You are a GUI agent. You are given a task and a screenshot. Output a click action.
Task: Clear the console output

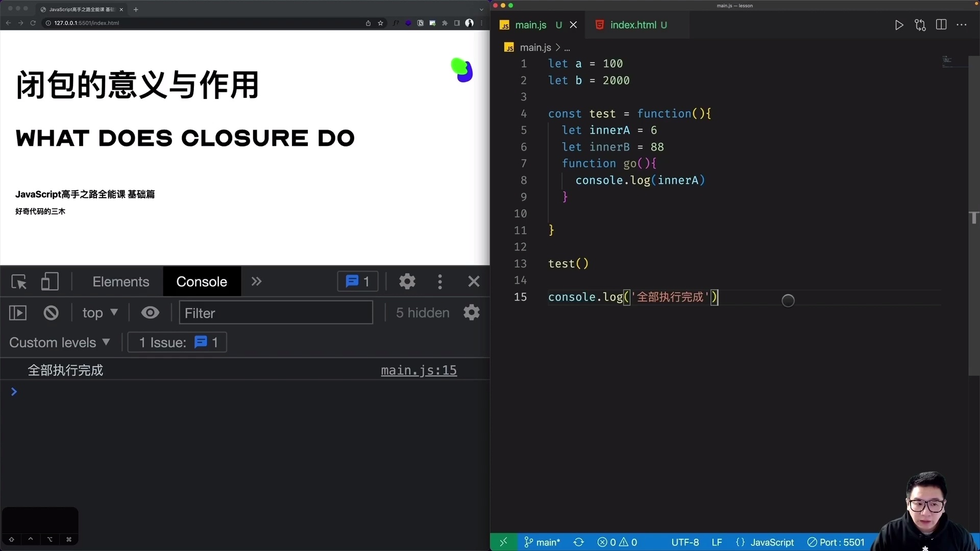pos(51,313)
